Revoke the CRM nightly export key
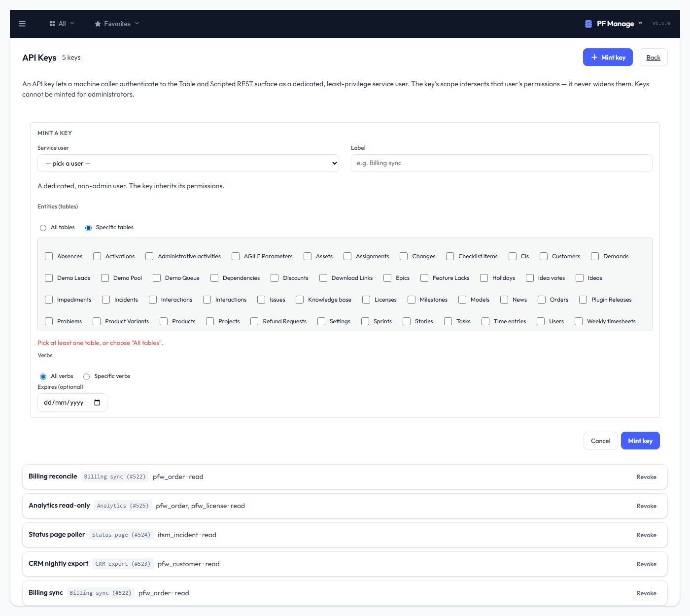690x616 pixels. click(x=646, y=564)
